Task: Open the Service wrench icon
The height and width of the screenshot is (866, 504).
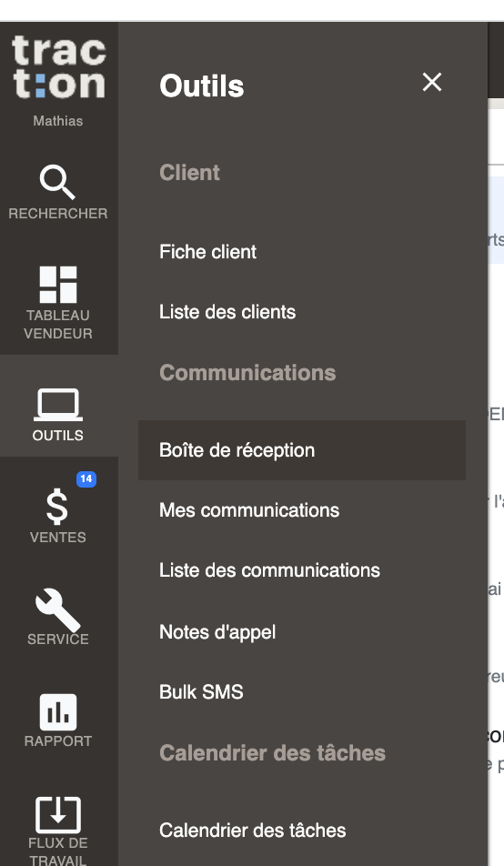Action: [x=58, y=609]
